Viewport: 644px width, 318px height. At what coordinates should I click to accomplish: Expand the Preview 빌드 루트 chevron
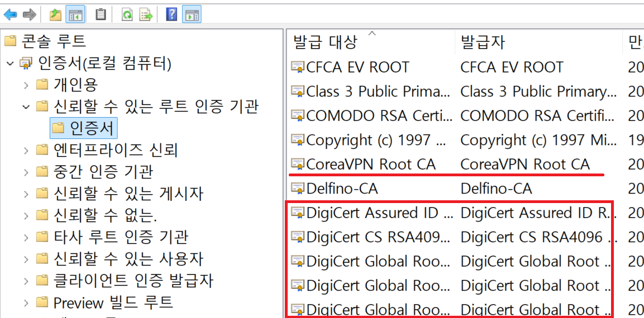26,303
